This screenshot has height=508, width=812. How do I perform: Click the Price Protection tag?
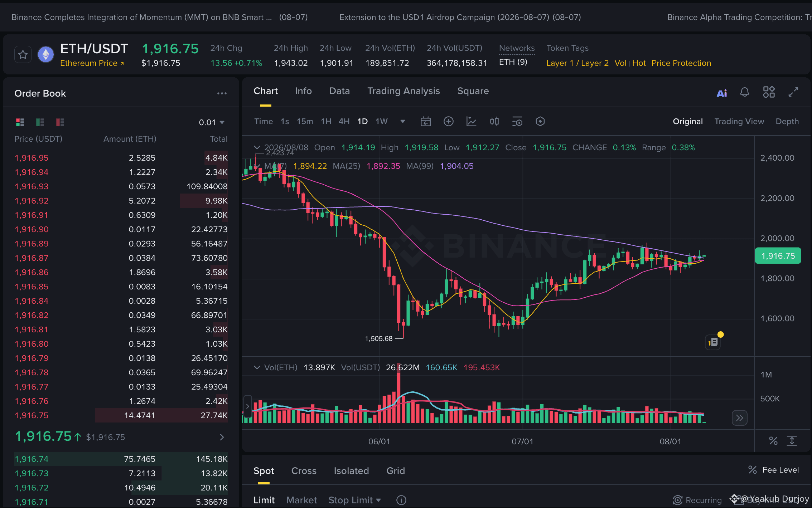tap(681, 63)
